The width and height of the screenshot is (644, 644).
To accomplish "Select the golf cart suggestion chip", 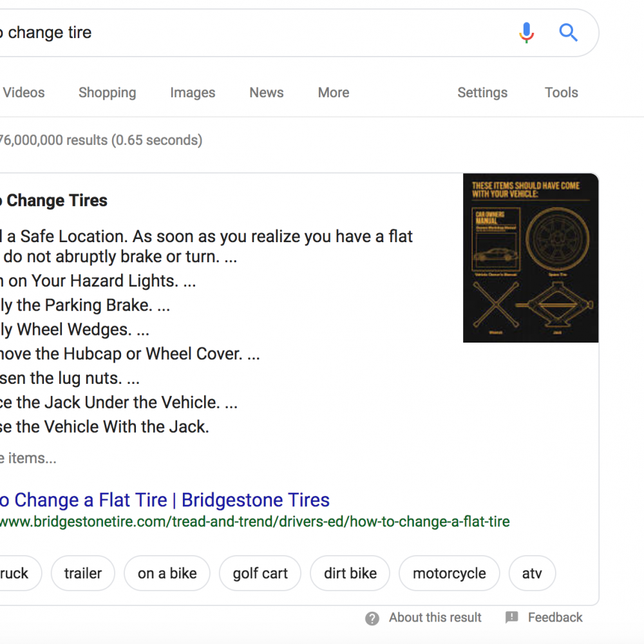I will click(260, 573).
